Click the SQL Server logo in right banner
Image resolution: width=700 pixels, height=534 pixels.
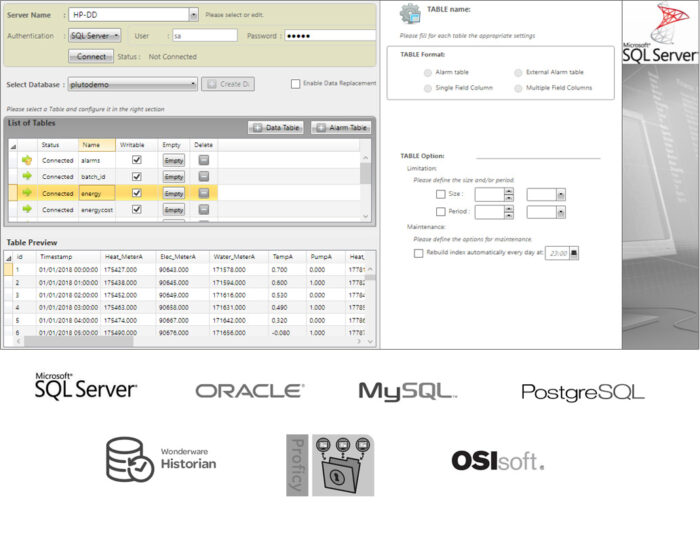tap(660, 33)
